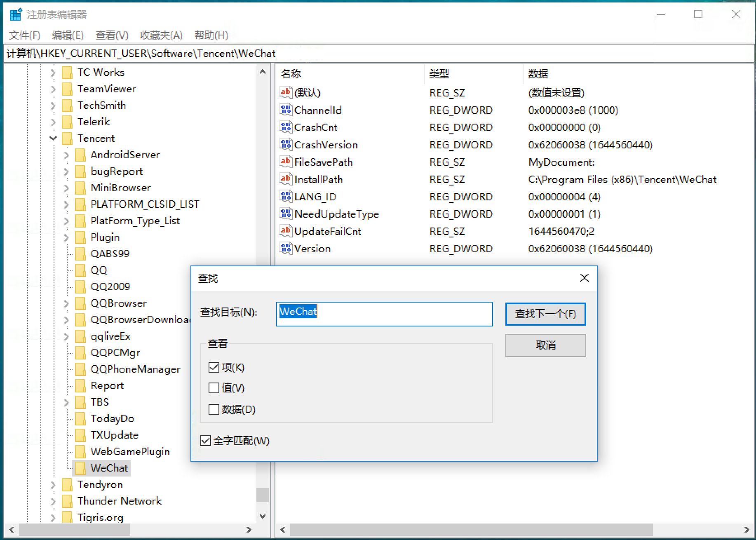
Task: Click the Thunder Network folder icon
Action: pyautogui.click(x=67, y=501)
